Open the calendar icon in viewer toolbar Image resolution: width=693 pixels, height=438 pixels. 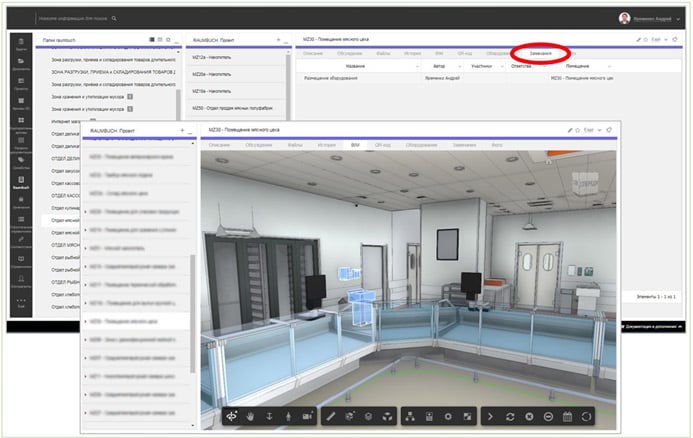click(x=567, y=416)
